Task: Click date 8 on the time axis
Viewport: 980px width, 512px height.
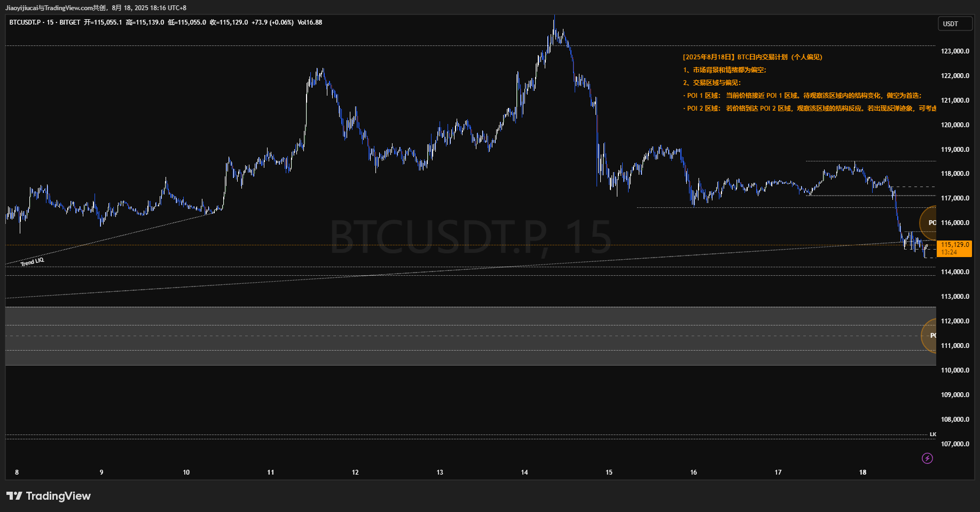Action: [x=17, y=472]
